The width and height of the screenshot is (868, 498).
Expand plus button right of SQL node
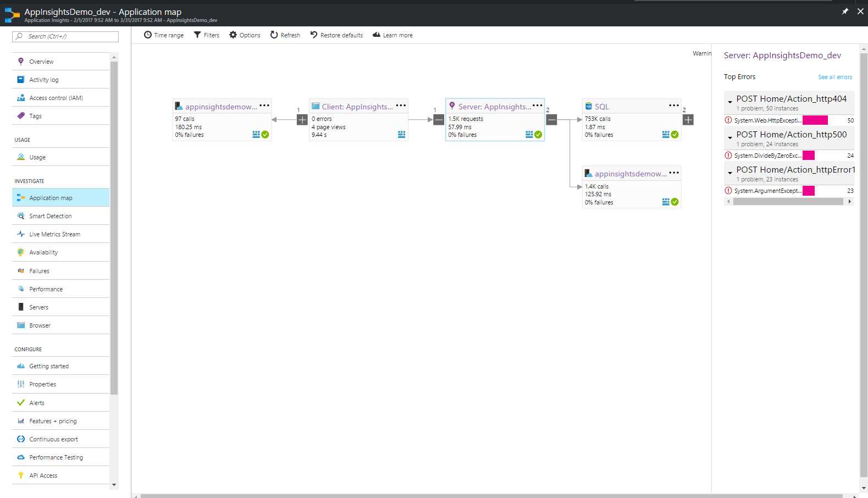[x=688, y=120]
